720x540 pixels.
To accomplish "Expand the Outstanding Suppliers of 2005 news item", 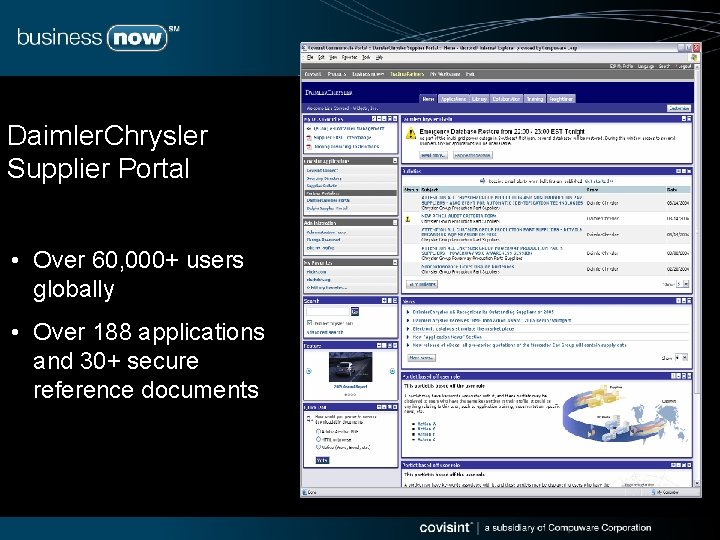I will point(408,312).
